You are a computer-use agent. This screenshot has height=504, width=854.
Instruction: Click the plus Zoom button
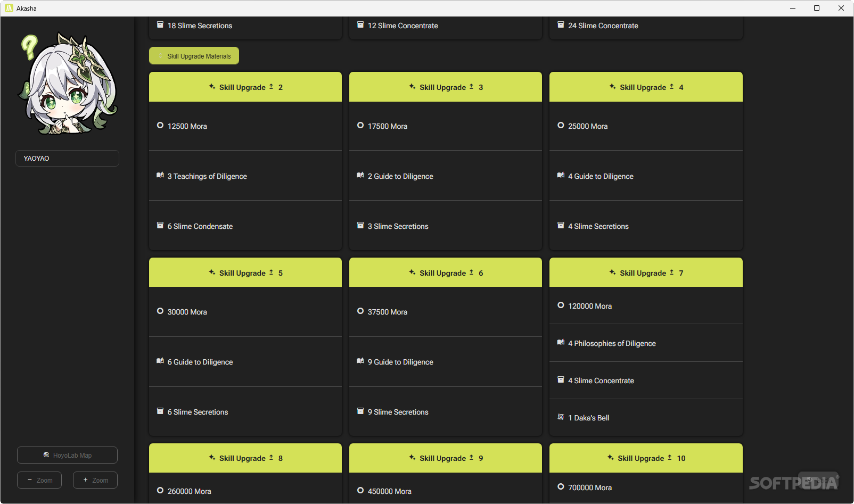(95, 480)
